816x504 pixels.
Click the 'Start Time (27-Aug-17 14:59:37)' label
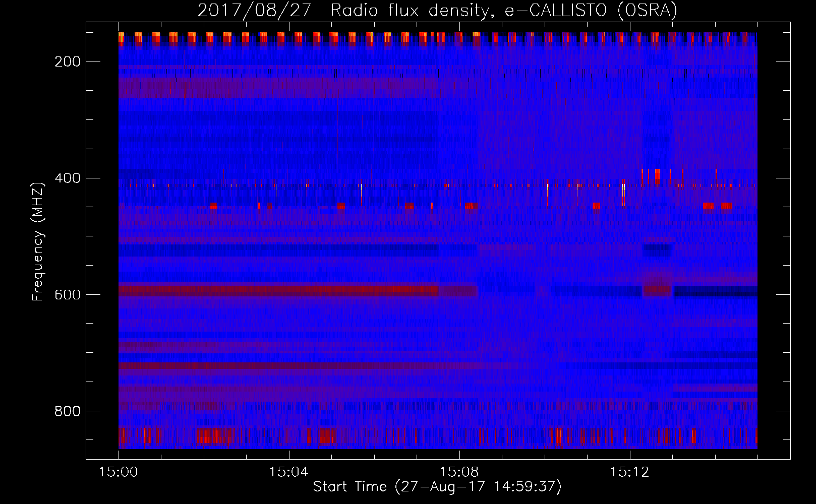click(x=437, y=487)
